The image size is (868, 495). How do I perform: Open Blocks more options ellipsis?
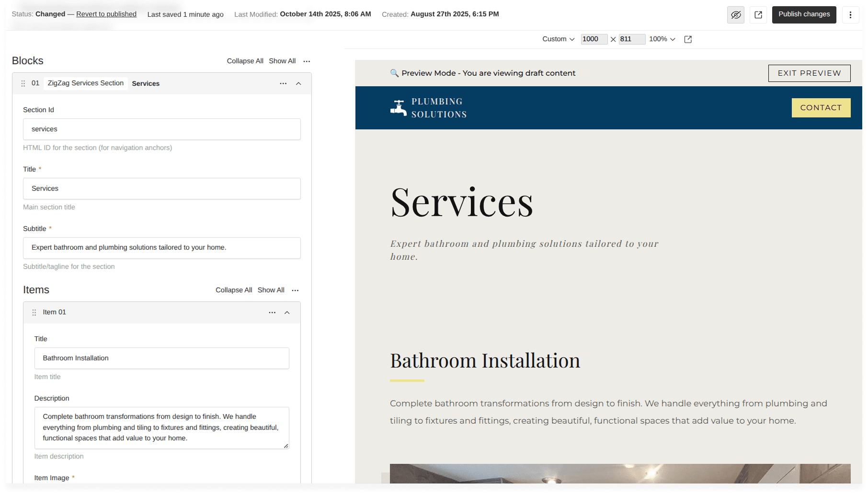[x=307, y=61]
